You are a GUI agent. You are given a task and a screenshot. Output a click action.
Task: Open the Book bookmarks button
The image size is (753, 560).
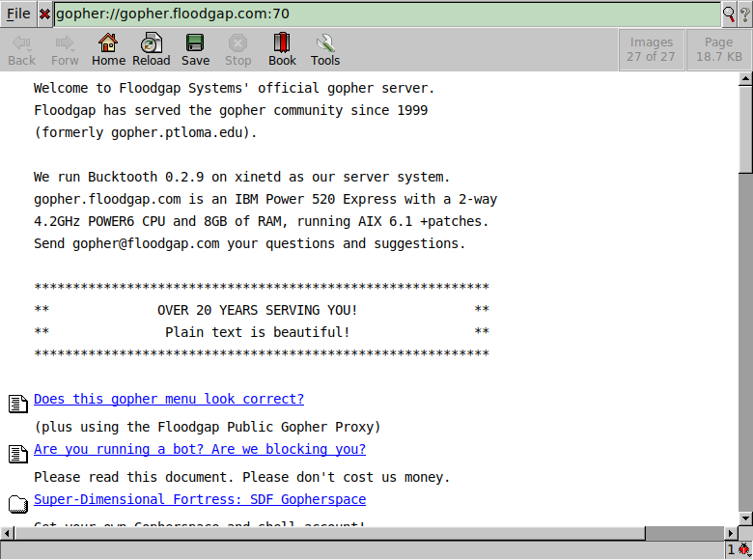pos(282,50)
